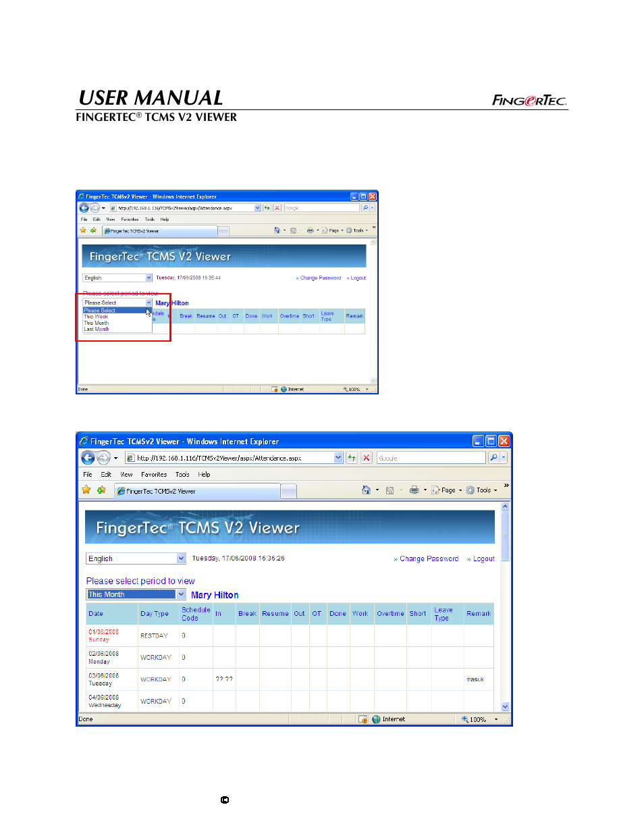Viewport: 644px width, 834px height.
Task: Refresh the page in the smaller browser window
Action: pos(267,208)
